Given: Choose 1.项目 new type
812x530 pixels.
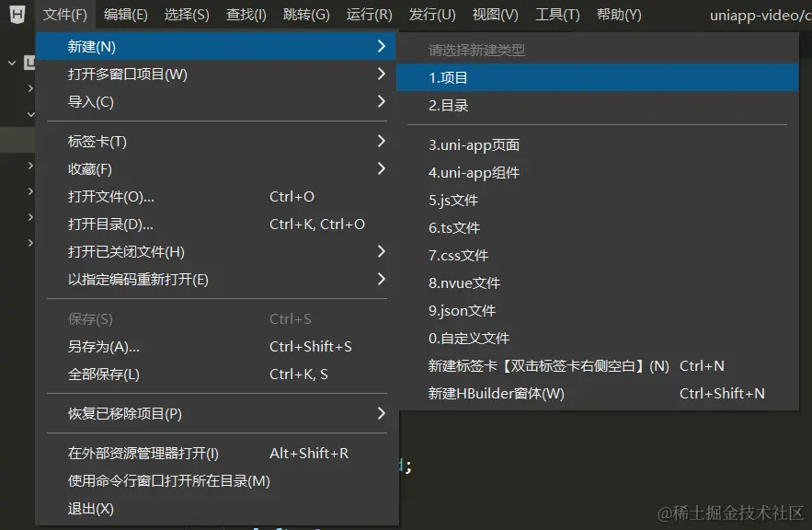Looking at the screenshot, I should 597,77.
